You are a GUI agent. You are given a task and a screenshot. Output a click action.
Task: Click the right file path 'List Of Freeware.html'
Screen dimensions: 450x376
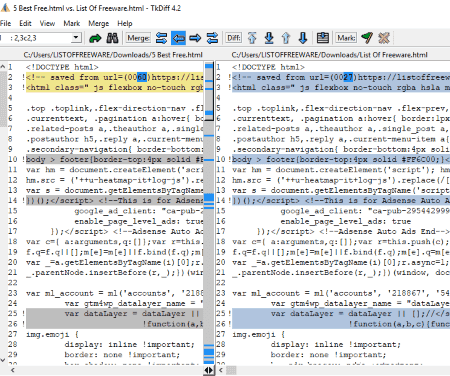(x=329, y=55)
